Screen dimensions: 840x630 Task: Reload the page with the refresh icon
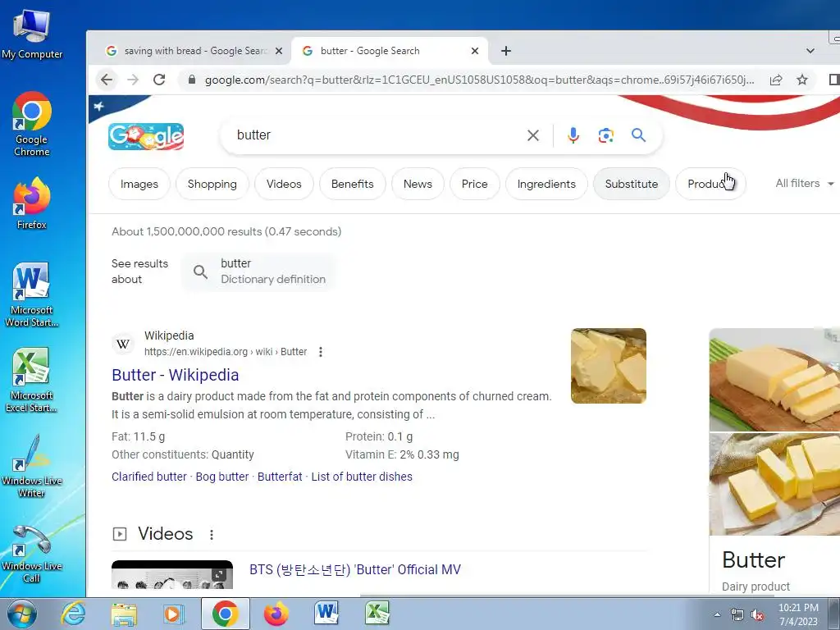[x=159, y=80]
